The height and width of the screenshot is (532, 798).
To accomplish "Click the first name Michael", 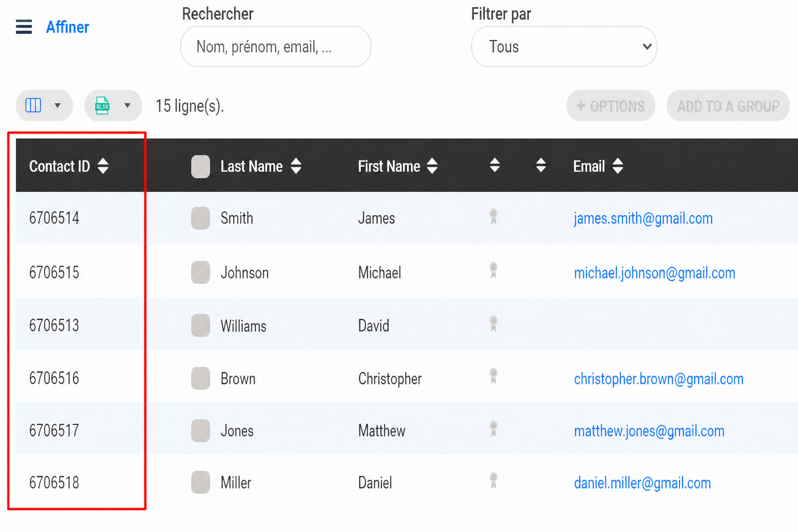I will click(x=380, y=273).
